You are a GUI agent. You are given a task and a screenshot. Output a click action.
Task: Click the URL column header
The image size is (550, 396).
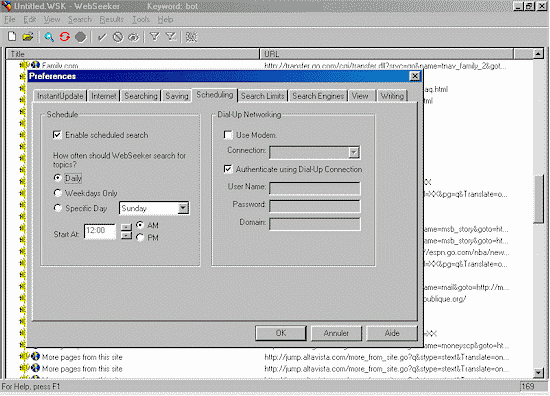(x=387, y=54)
